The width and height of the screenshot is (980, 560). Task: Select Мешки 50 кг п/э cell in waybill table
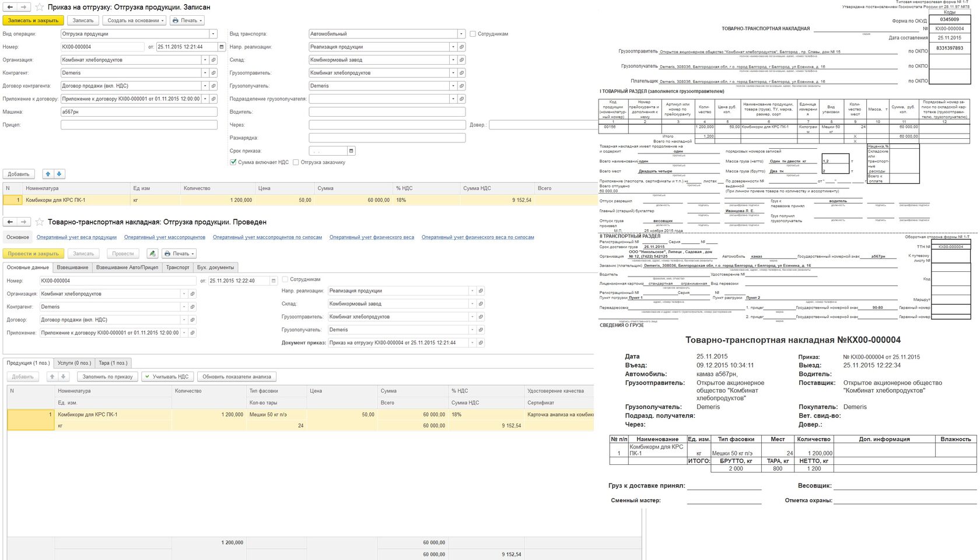tap(275, 415)
